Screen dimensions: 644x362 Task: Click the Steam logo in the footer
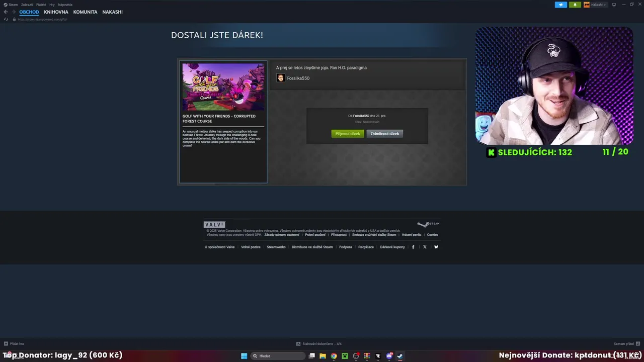click(429, 224)
